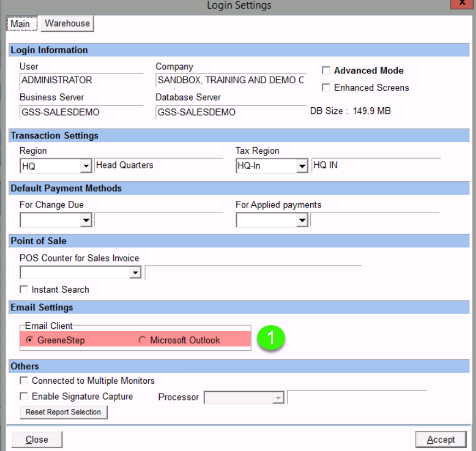
Task: Turn on Instant Search option
Action: click(24, 290)
